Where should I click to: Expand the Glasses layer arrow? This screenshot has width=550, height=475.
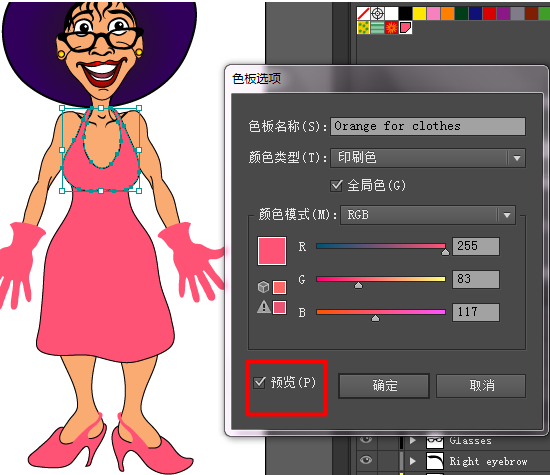pos(413,440)
